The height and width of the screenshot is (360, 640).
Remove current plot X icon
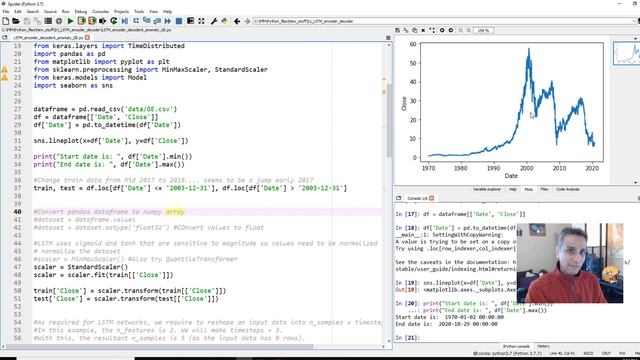[423, 30]
